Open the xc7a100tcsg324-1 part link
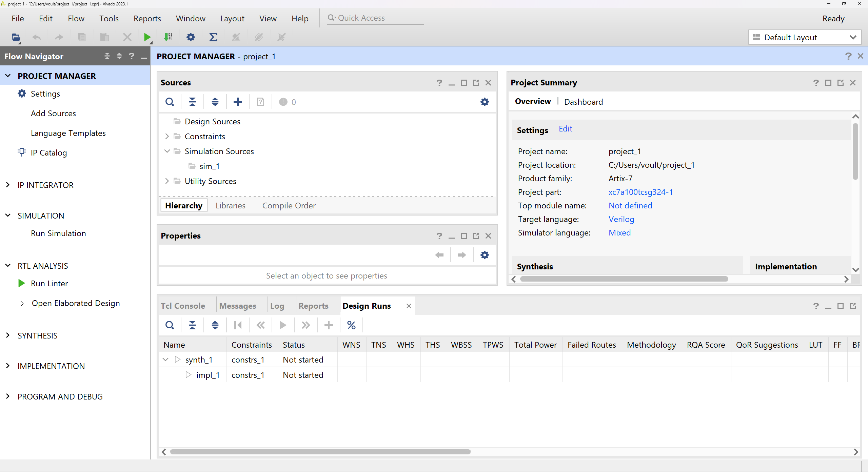This screenshot has width=868, height=472. click(640, 192)
